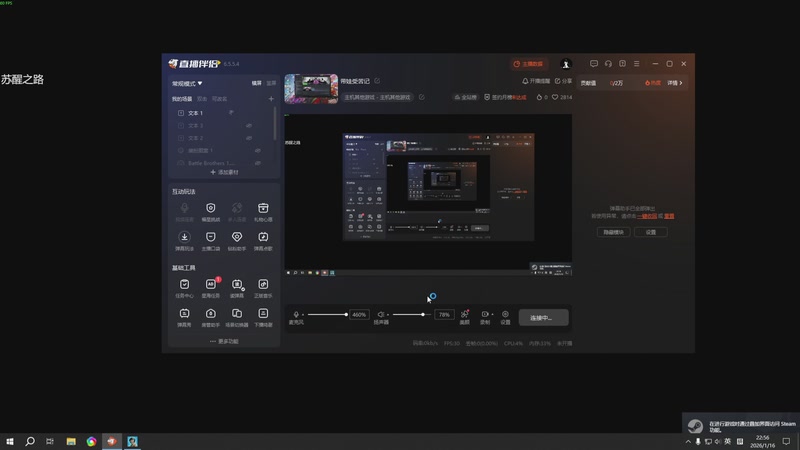Toggle visibility of 文本 2 source
Viewport: 800px width, 450px height.
tap(249, 138)
